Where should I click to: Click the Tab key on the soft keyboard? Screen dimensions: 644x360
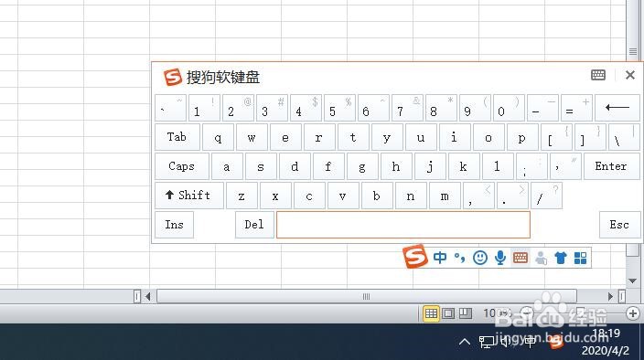click(x=177, y=137)
